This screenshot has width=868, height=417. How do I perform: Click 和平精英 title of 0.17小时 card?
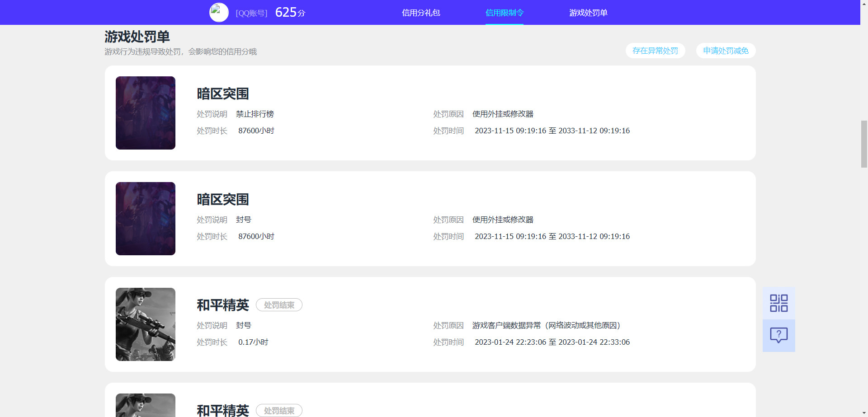tap(223, 305)
